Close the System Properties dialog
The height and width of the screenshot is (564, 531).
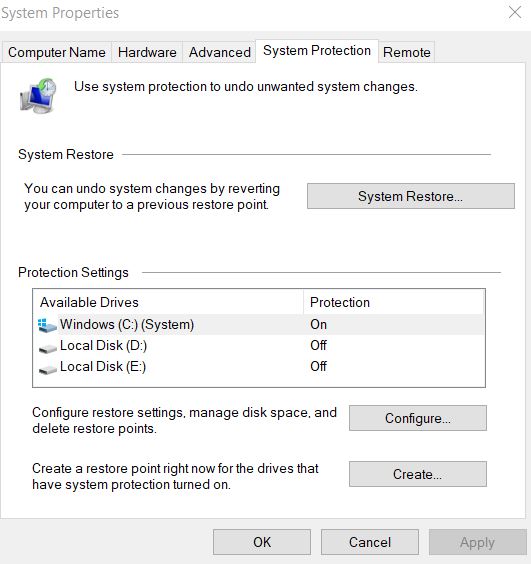[515, 12]
